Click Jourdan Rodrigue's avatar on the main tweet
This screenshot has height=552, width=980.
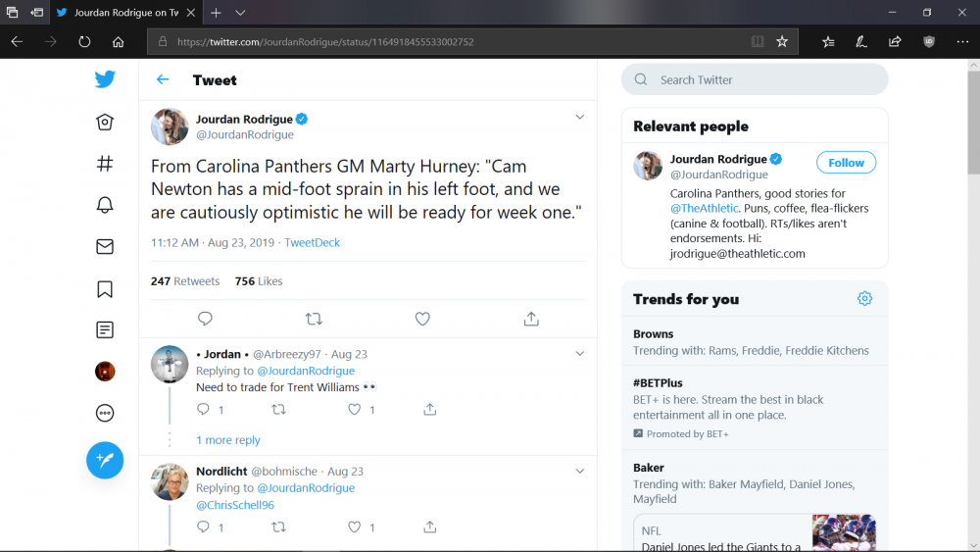(x=170, y=126)
